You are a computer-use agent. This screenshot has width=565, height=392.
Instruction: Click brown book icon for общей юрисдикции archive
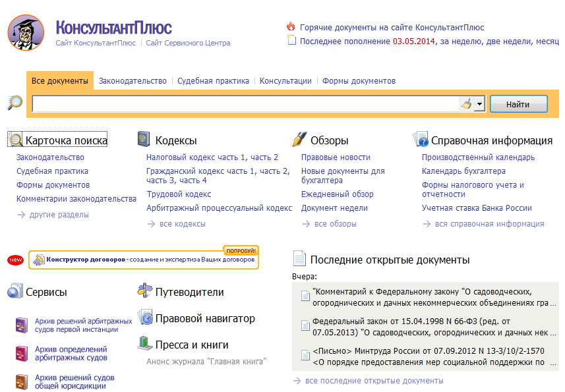(22, 381)
